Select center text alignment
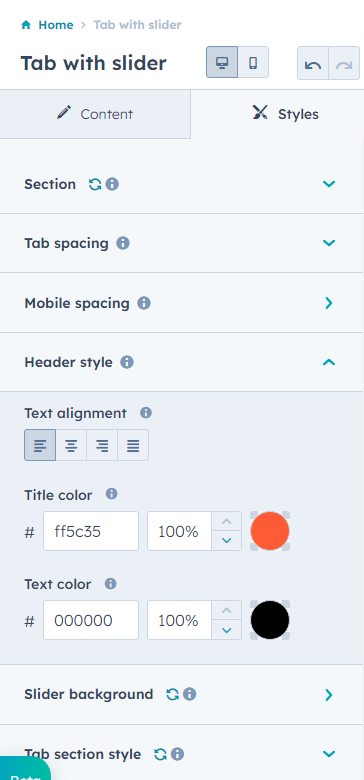 (71, 445)
